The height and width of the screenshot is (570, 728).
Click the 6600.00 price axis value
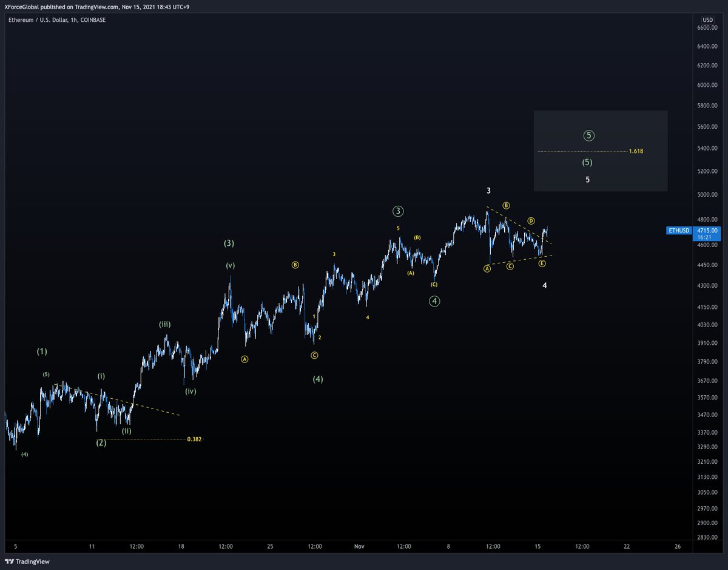pos(707,28)
